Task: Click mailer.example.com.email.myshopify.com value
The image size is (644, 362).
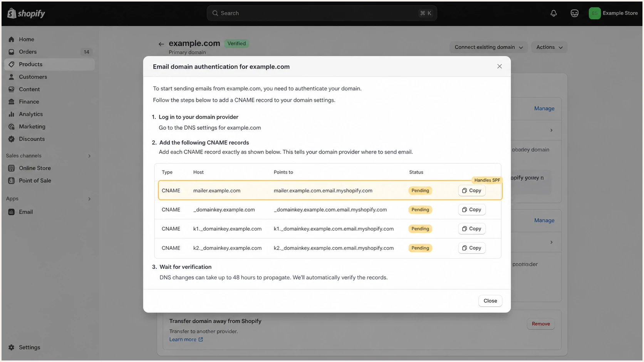Action: (x=323, y=190)
